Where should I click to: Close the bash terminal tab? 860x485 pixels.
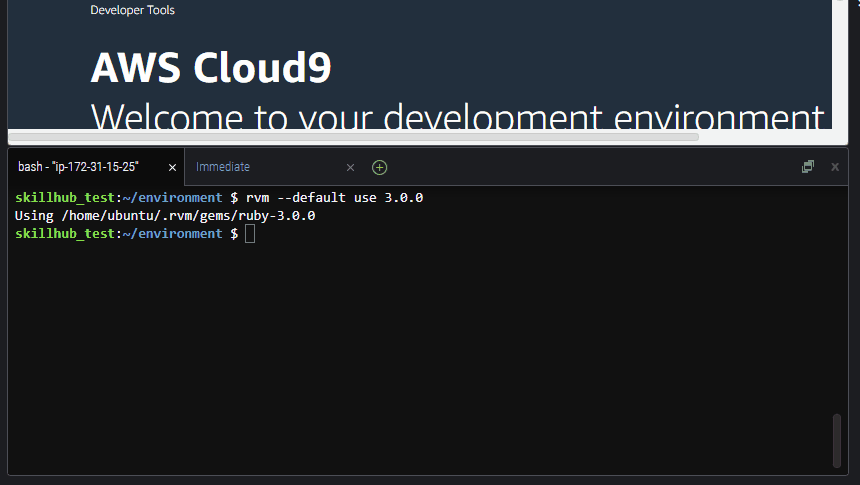(x=172, y=167)
